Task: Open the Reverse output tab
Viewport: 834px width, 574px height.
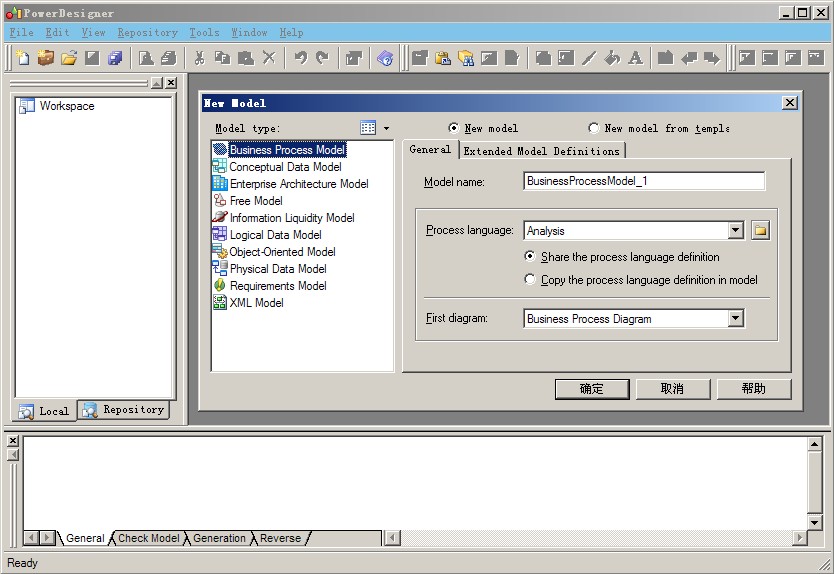Action: [280, 538]
